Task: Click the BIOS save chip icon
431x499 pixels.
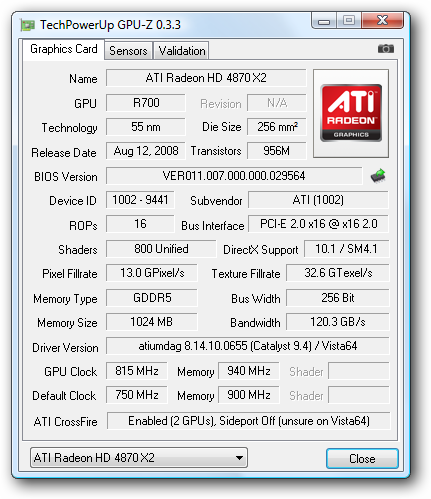Action: coord(378,176)
